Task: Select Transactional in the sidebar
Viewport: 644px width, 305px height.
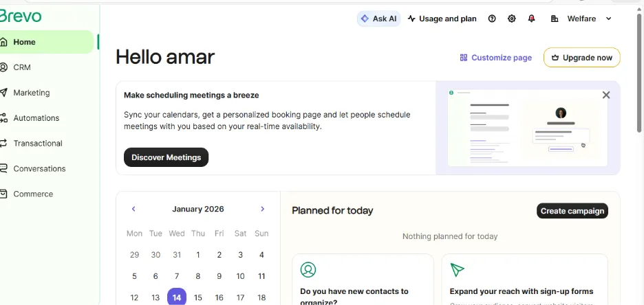Action: coord(38,144)
